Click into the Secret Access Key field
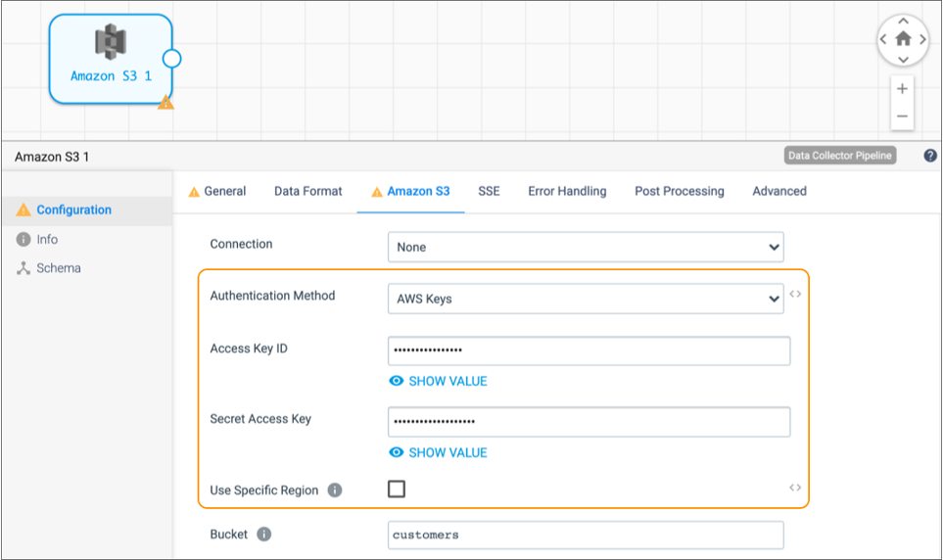The height and width of the screenshot is (560, 943). click(x=589, y=422)
